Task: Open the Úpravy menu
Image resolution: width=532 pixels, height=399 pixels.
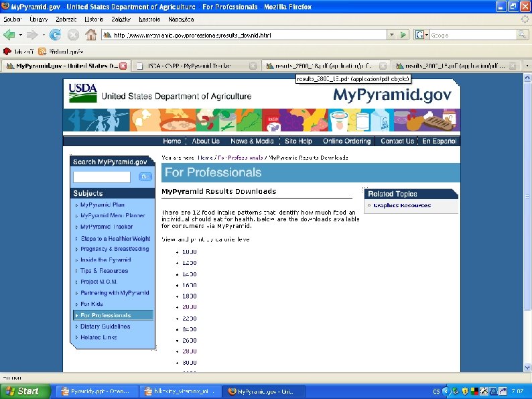Action: click(x=38, y=19)
